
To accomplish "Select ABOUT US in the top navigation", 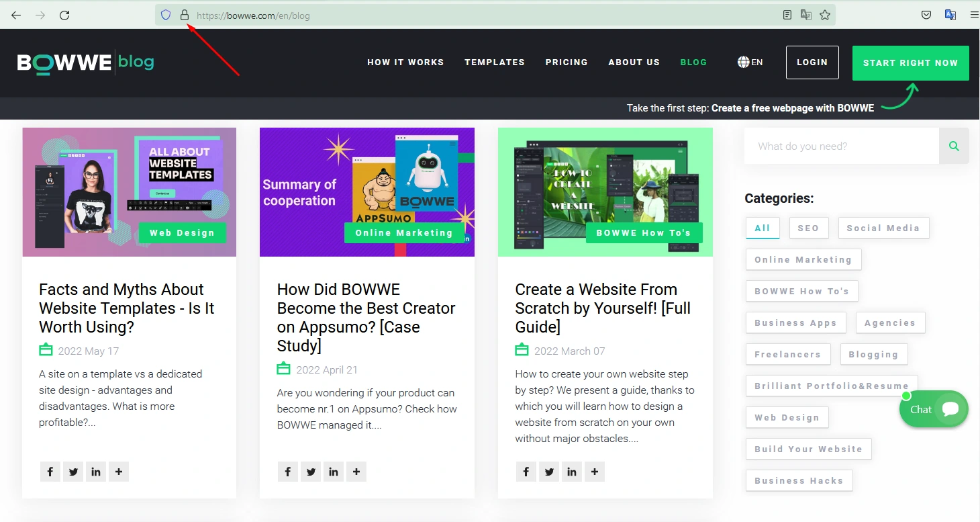I will [x=634, y=62].
